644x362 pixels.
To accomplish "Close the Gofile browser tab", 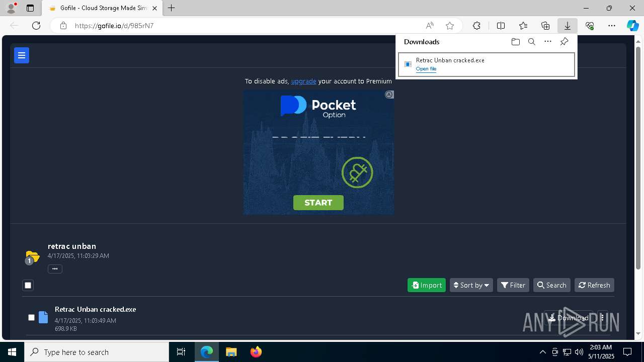I will [x=155, y=8].
